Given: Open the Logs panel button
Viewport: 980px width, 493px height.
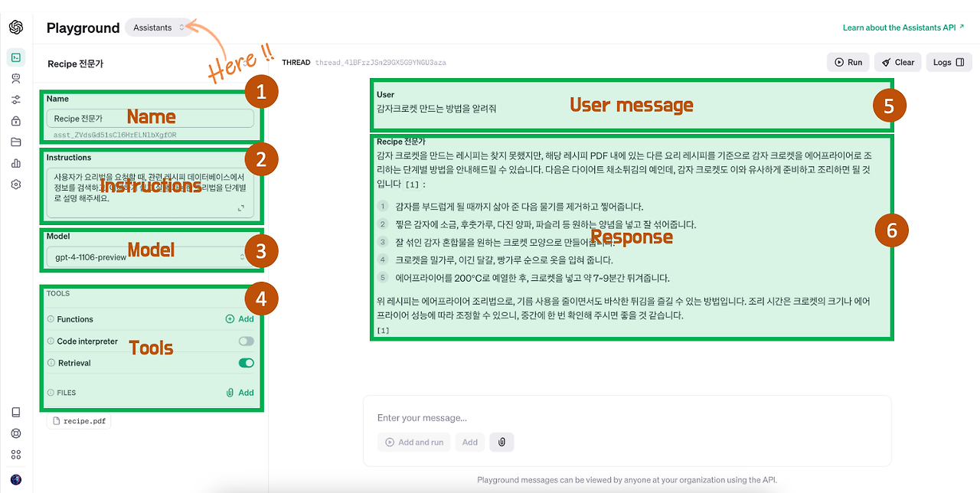Looking at the screenshot, I should pos(949,62).
